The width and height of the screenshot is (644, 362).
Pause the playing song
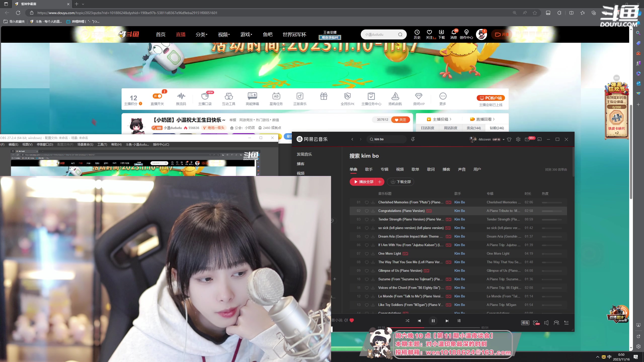pyautogui.click(x=433, y=321)
